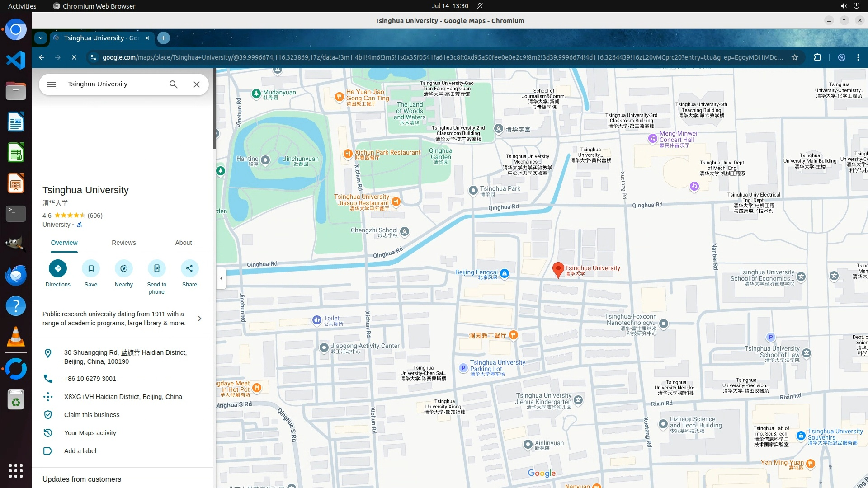Click Claim this business link
Image resolution: width=868 pixels, height=488 pixels.
coord(92,415)
